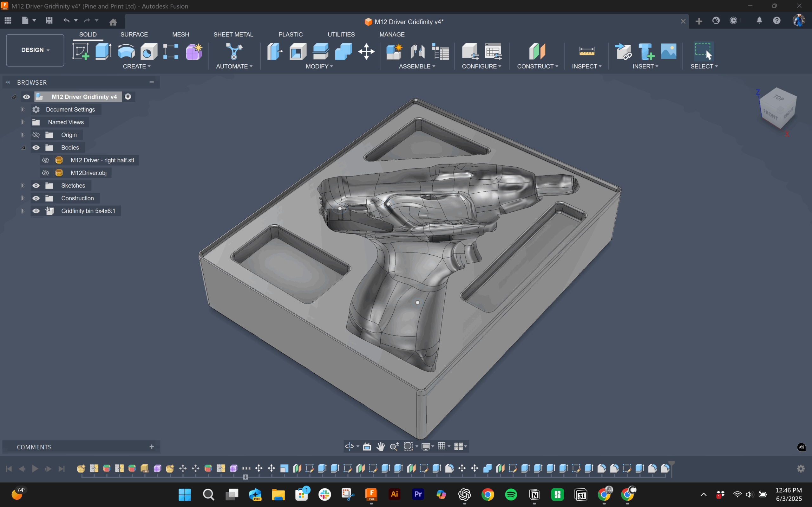Hide the Sketches folder via eye icon
This screenshot has width=812, height=507.
coord(36,185)
